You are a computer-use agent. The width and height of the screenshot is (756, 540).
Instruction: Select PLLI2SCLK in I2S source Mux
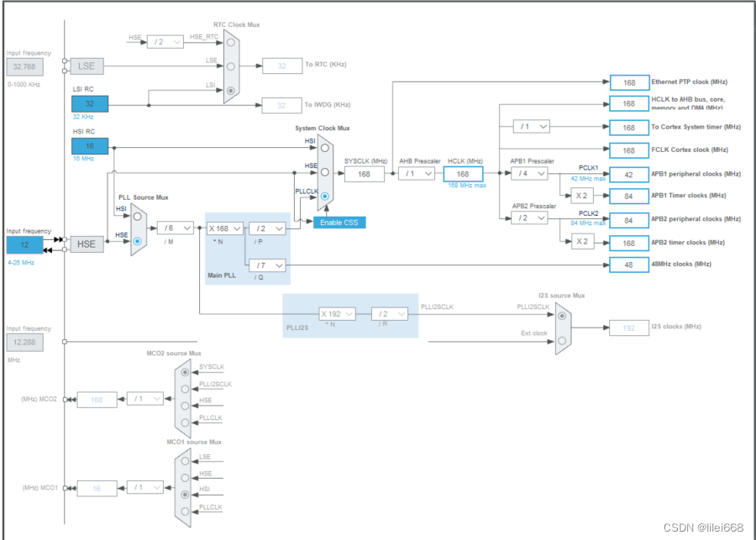tap(562, 317)
